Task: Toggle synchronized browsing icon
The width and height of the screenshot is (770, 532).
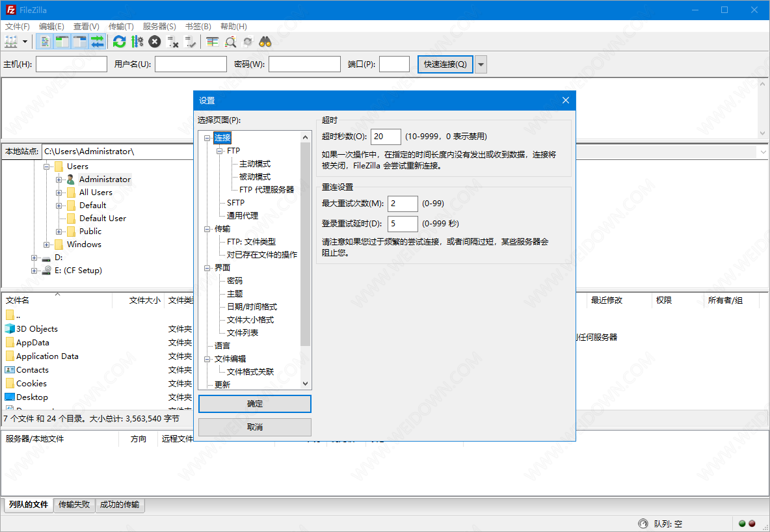Action: tap(248, 42)
